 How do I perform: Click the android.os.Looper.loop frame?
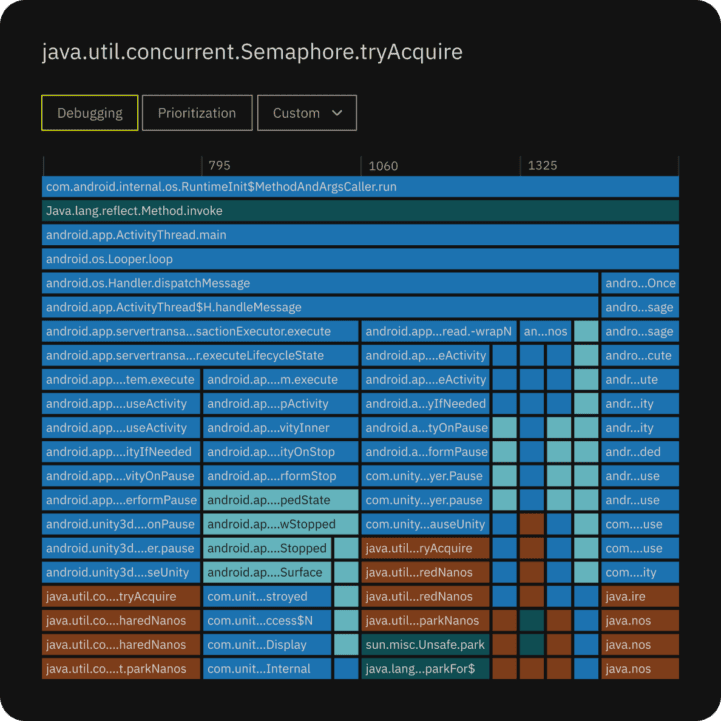point(360,259)
